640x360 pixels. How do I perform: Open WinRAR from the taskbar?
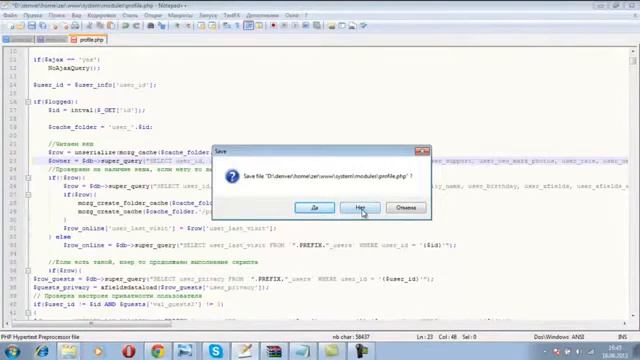click(x=274, y=351)
